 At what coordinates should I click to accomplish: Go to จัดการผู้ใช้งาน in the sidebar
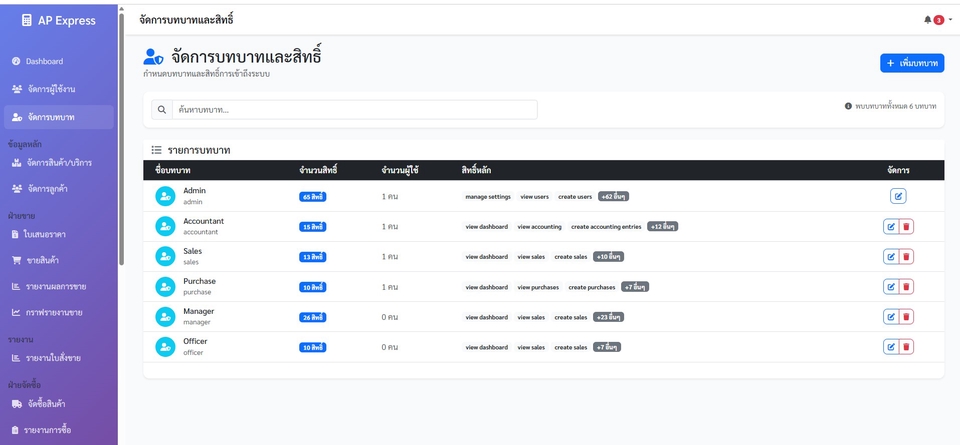[51, 90]
